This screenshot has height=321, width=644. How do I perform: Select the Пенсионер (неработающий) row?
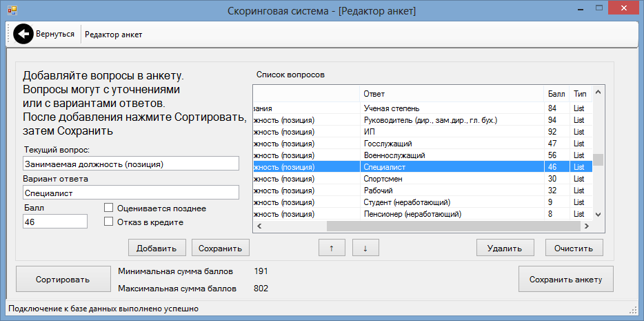click(423, 214)
